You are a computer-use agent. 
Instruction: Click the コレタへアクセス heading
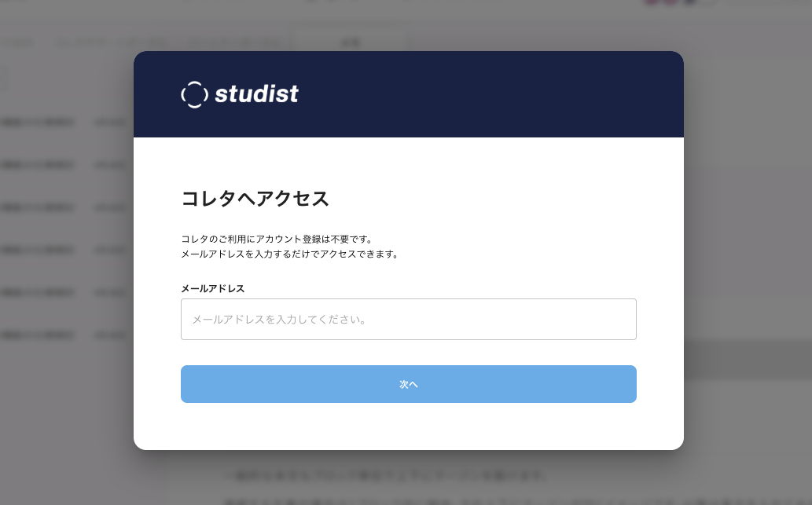255,199
